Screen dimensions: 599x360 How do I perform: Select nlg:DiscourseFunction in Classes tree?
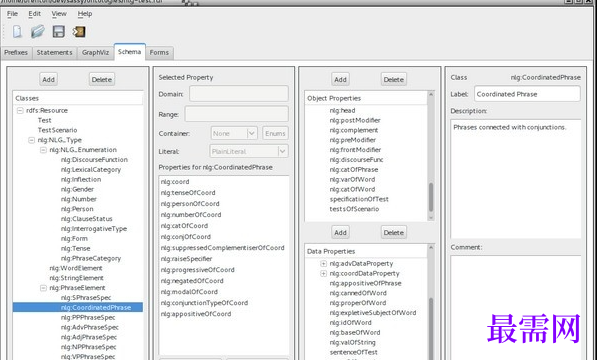pyautogui.click(x=94, y=160)
